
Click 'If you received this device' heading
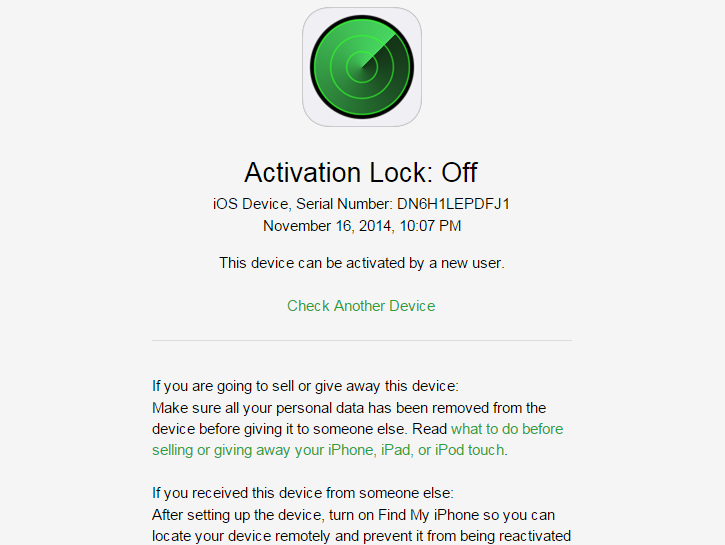[303, 493]
